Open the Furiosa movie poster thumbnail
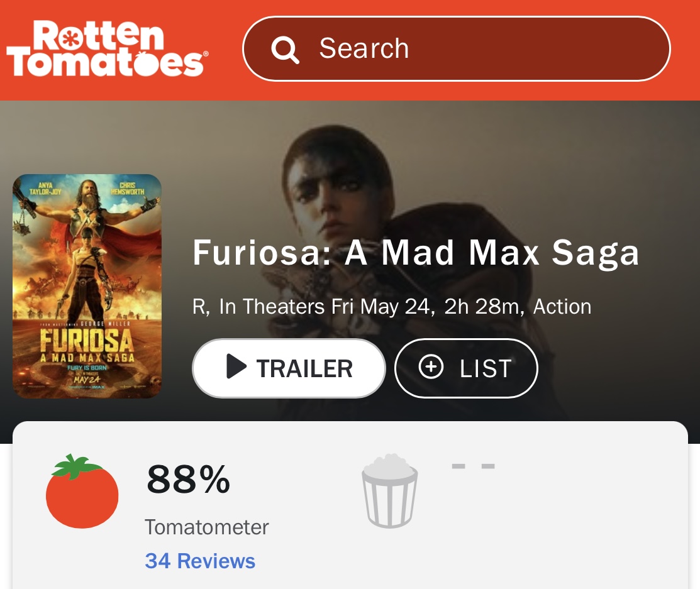The width and height of the screenshot is (700, 589). pyautogui.click(x=87, y=286)
